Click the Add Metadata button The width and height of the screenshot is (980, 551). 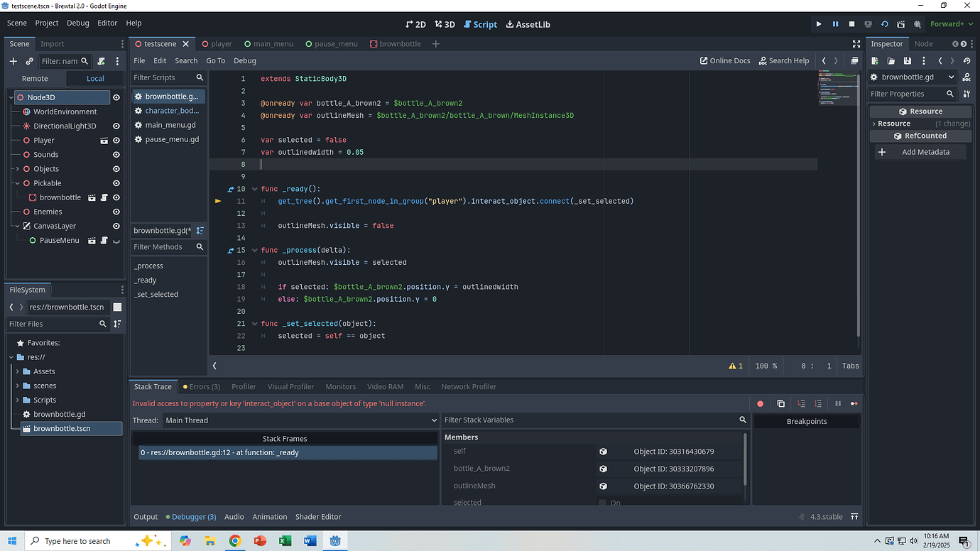920,151
